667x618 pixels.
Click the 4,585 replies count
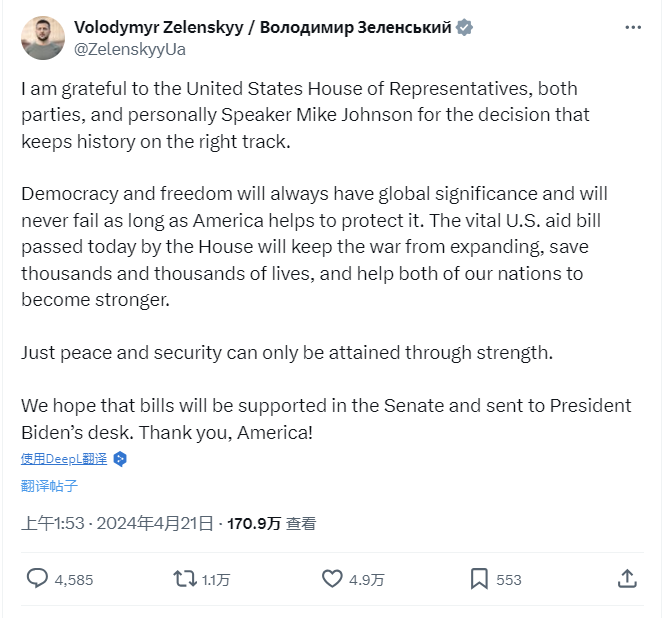[74, 579]
